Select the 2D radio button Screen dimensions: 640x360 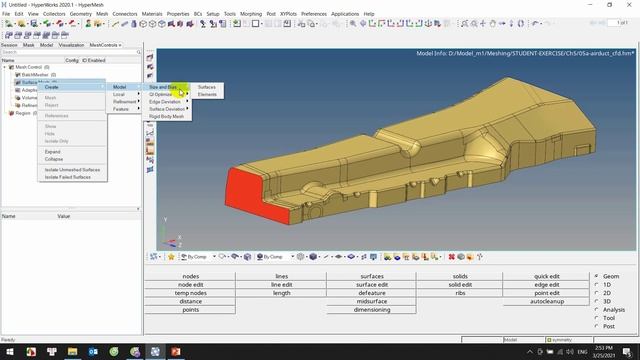coord(597,293)
